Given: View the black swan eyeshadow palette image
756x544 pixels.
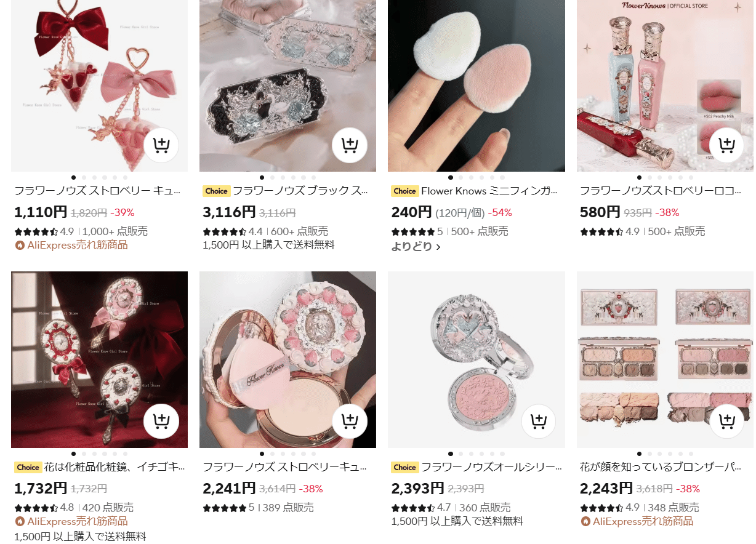Looking at the screenshot, I should point(288,86).
